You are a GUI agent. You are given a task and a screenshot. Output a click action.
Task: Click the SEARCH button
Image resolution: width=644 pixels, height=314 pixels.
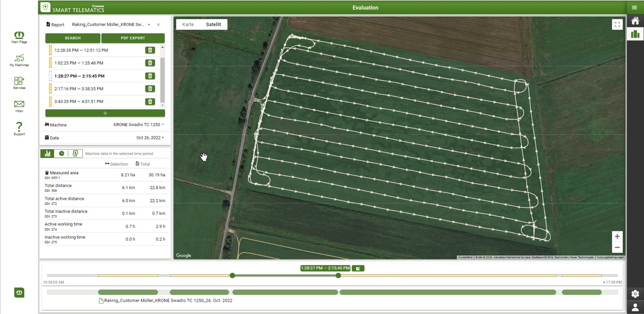tap(73, 38)
